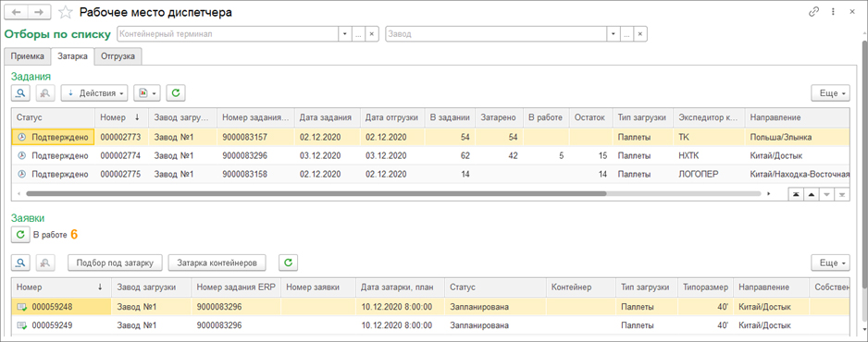Add page to favorites with star icon
Viewport: 868px width, 342px height.
(x=66, y=12)
